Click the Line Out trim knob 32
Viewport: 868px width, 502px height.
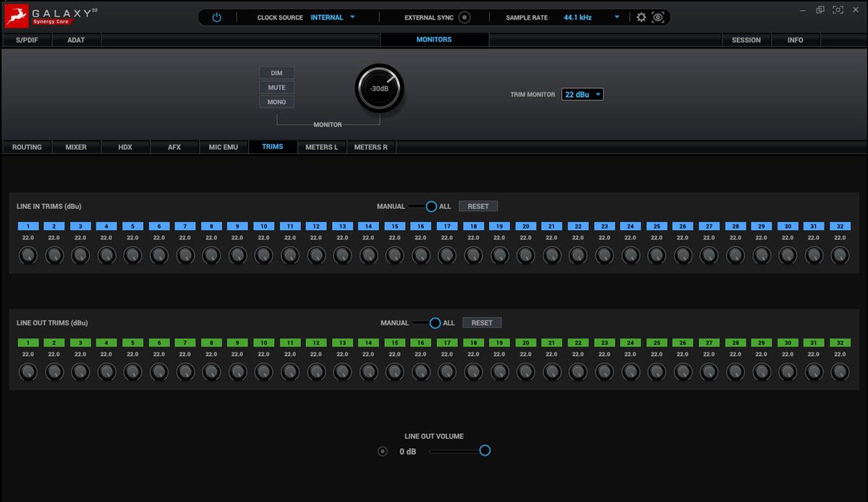pyautogui.click(x=839, y=372)
